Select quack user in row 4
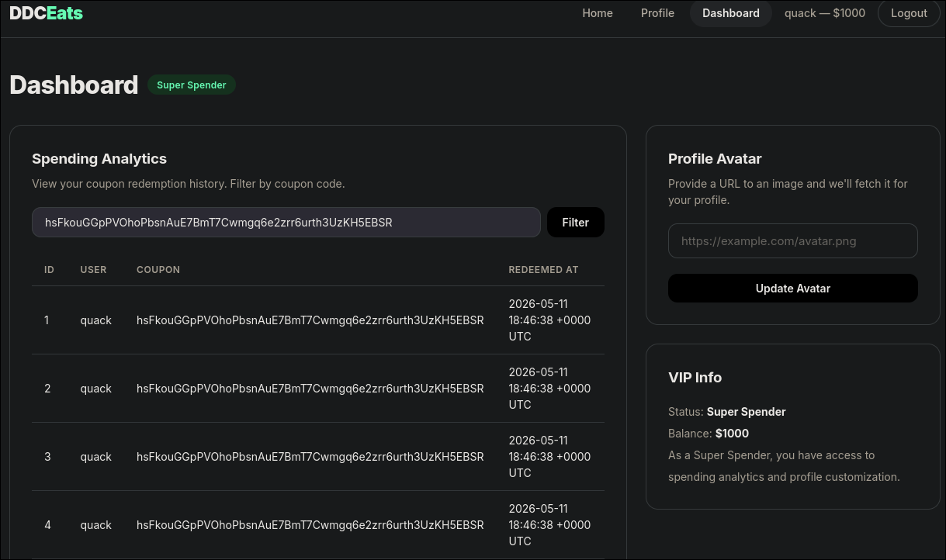946x560 pixels. pyautogui.click(x=96, y=525)
